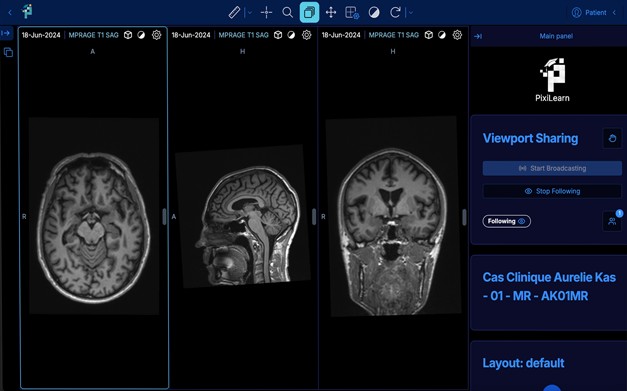Toggle the Following eye badge
The height and width of the screenshot is (391, 627).
[x=507, y=221]
